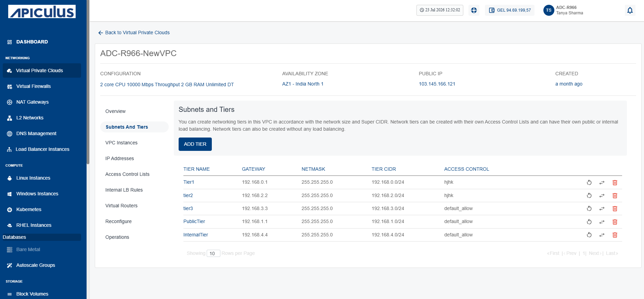This screenshot has width=644, height=299.
Task: Restart the InternalTier network
Action: pyautogui.click(x=589, y=235)
